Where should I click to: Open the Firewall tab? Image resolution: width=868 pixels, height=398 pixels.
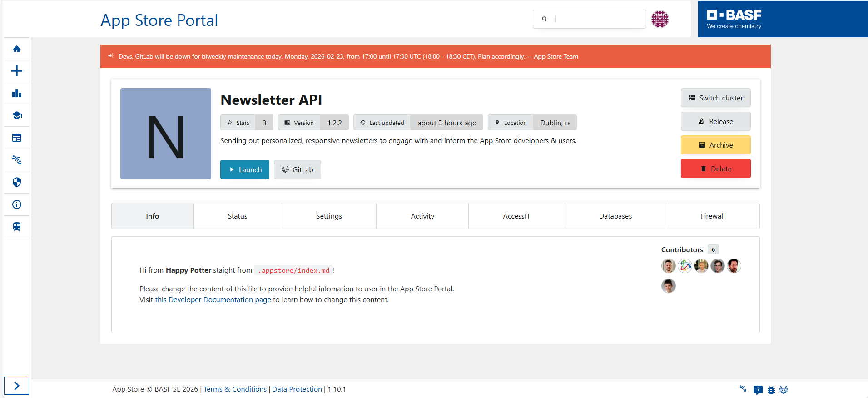[x=713, y=216]
